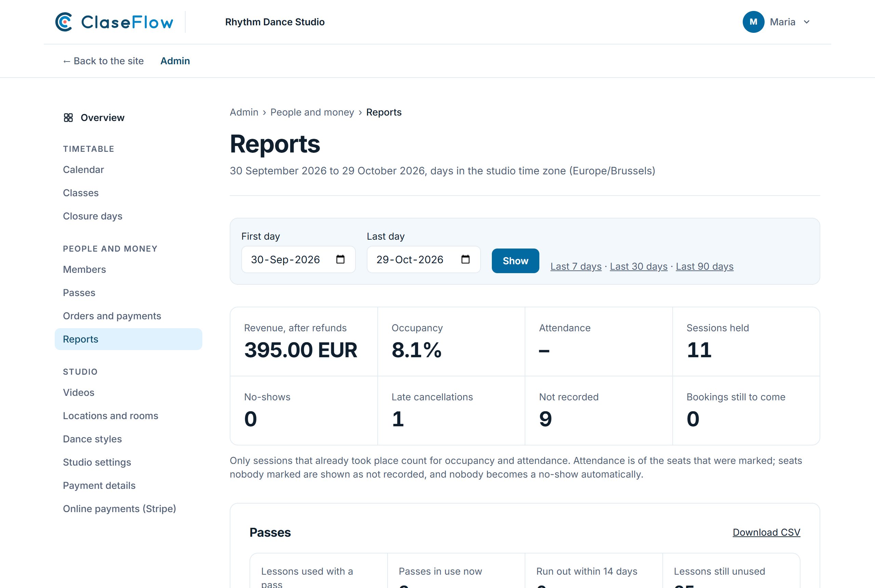Open Passes in the sidebar
Screen dimensions: 875x588
[x=79, y=293]
